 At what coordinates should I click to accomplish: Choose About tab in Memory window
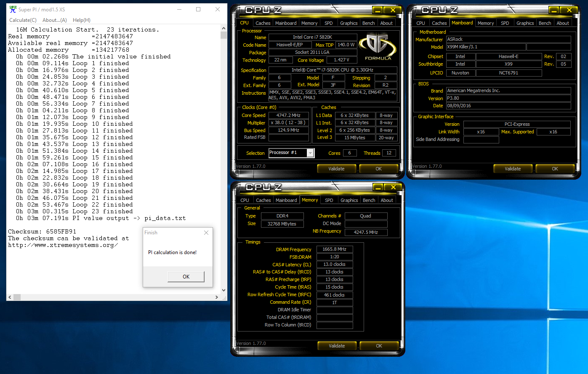387,200
